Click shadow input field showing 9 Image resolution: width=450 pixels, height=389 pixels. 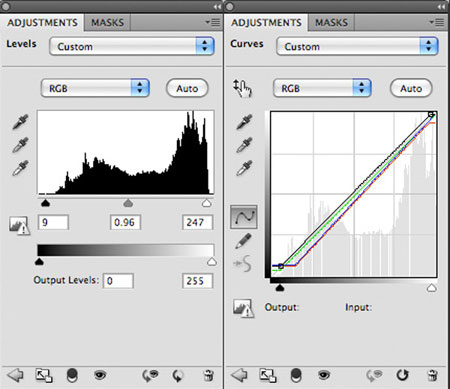(x=53, y=222)
